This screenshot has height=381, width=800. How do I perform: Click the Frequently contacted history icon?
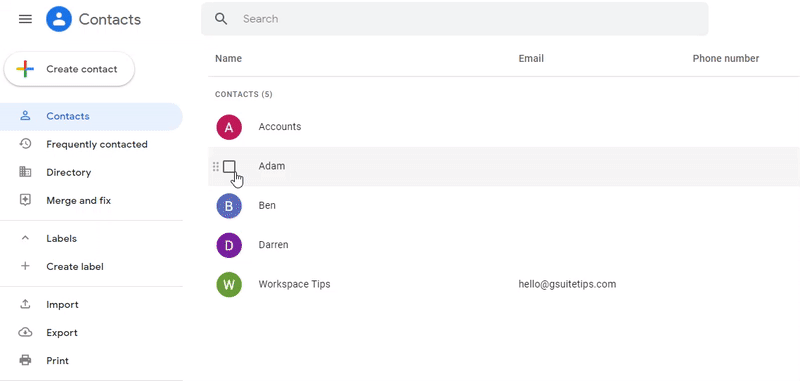(25, 144)
